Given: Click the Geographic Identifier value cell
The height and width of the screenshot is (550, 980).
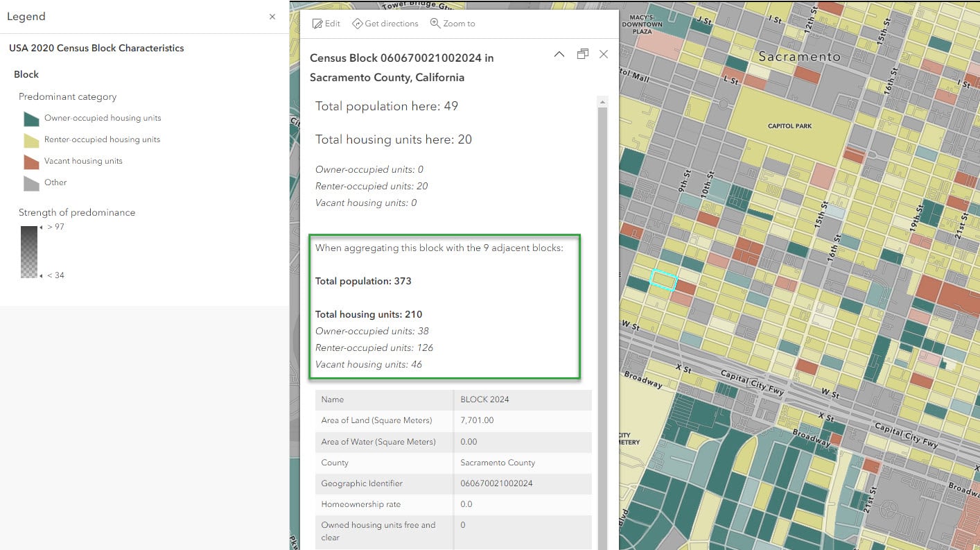Looking at the screenshot, I should coord(523,483).
